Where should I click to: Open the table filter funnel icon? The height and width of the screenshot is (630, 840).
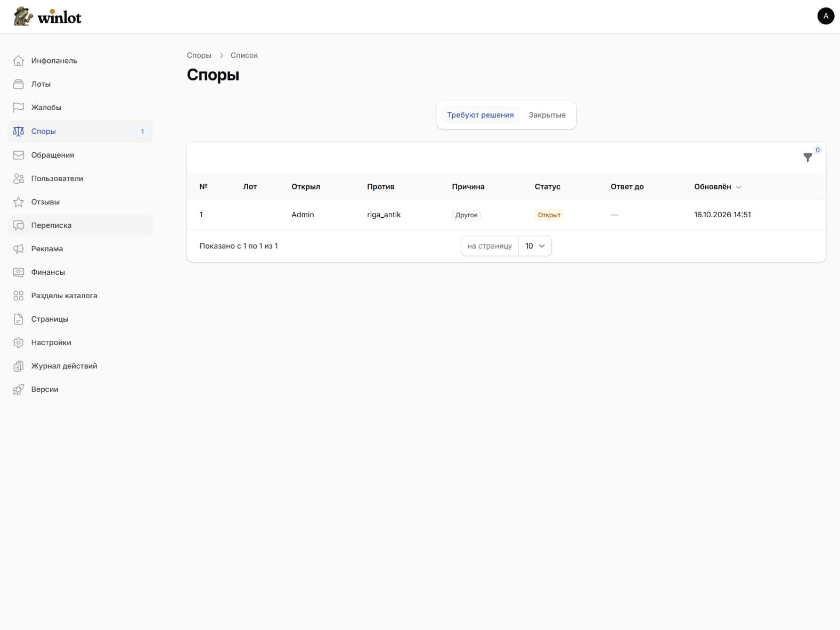808,158
